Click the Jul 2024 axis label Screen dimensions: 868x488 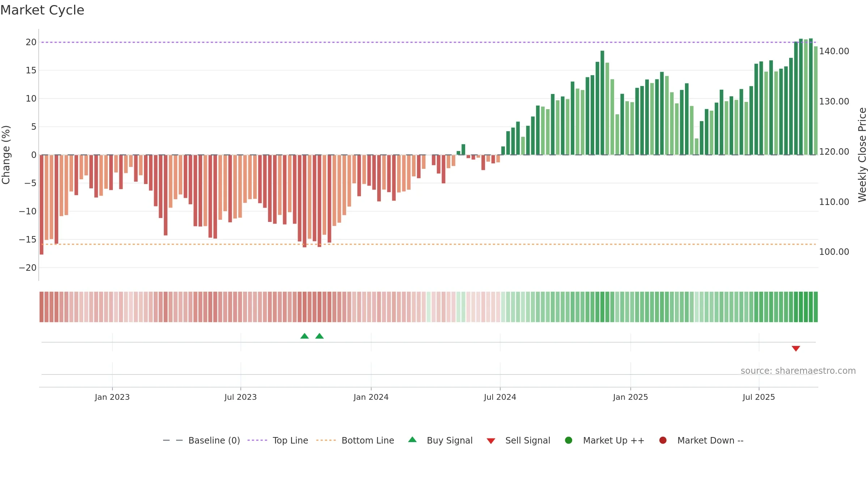point(500,397)
